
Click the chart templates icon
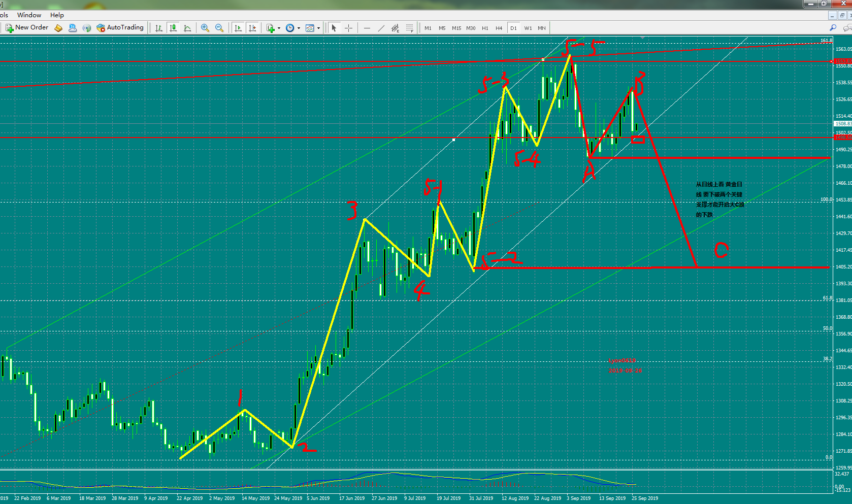310,28
